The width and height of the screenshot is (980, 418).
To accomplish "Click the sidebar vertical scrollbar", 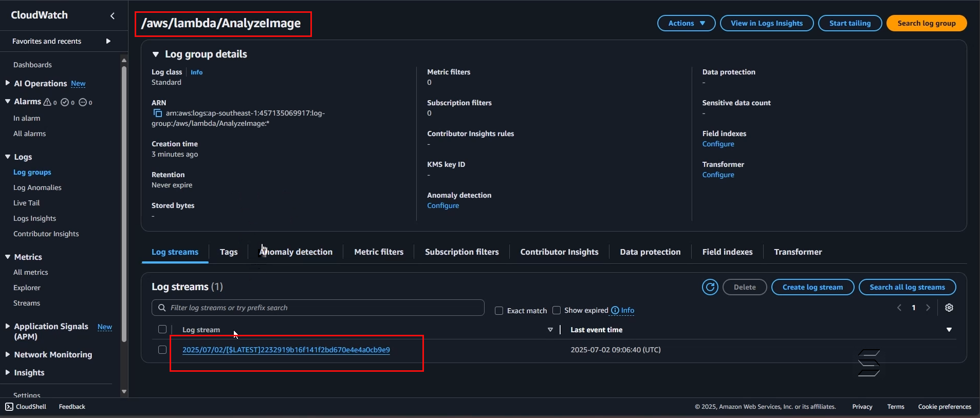I will point(124,204).
